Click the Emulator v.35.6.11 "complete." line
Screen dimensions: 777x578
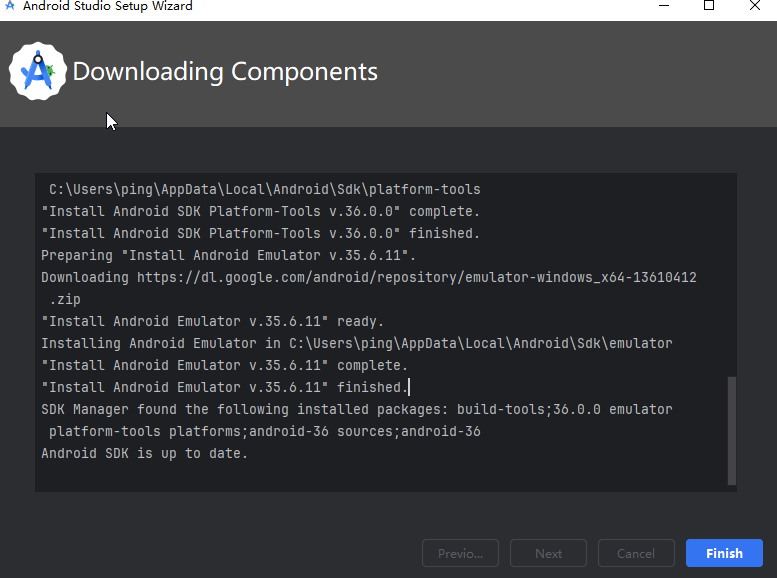(224, 365)
